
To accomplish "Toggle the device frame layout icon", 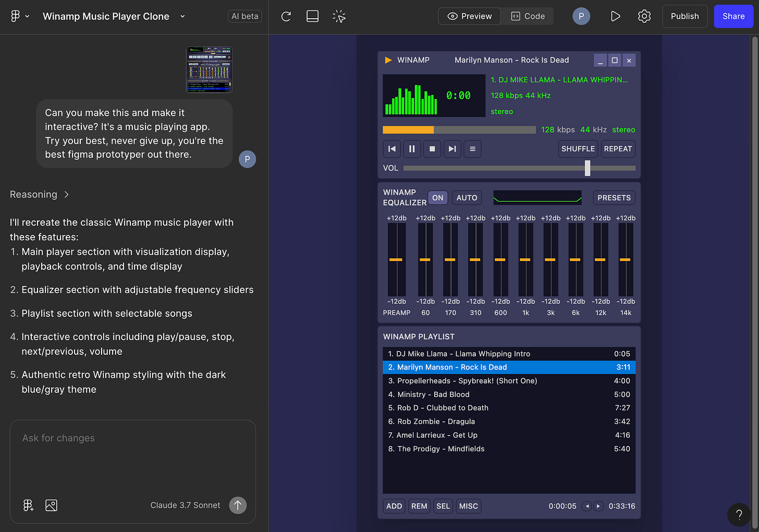I will coord(312,16).
